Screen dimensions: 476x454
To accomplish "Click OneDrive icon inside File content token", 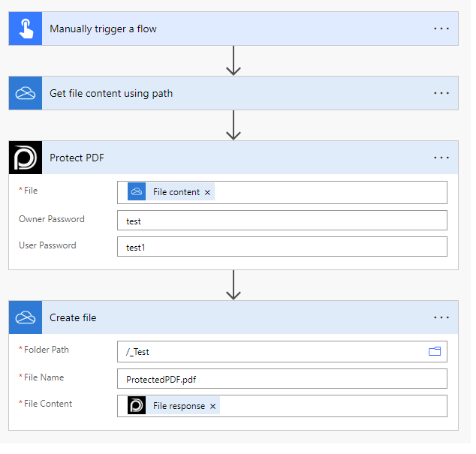I will point(137,192).
